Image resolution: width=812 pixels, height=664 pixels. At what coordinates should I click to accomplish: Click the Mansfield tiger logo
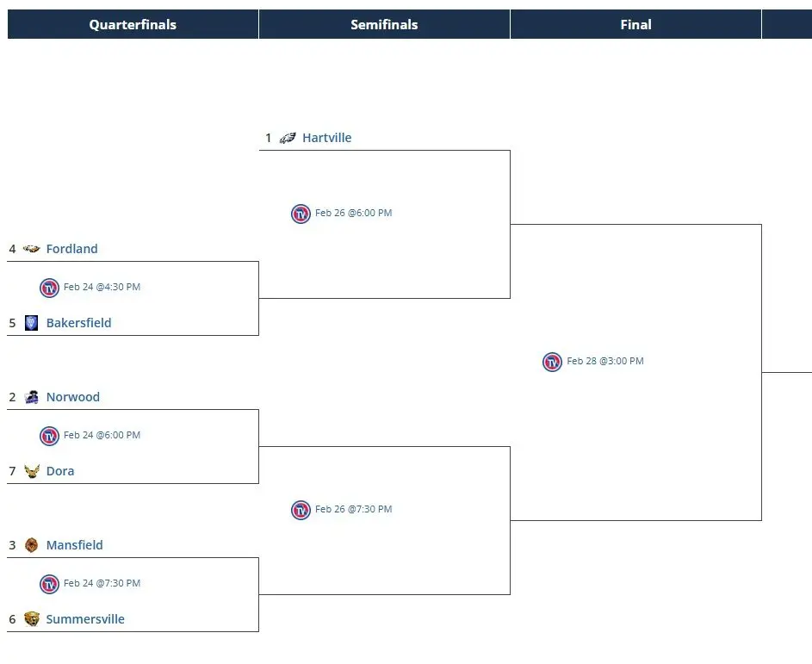click(32, 545)
